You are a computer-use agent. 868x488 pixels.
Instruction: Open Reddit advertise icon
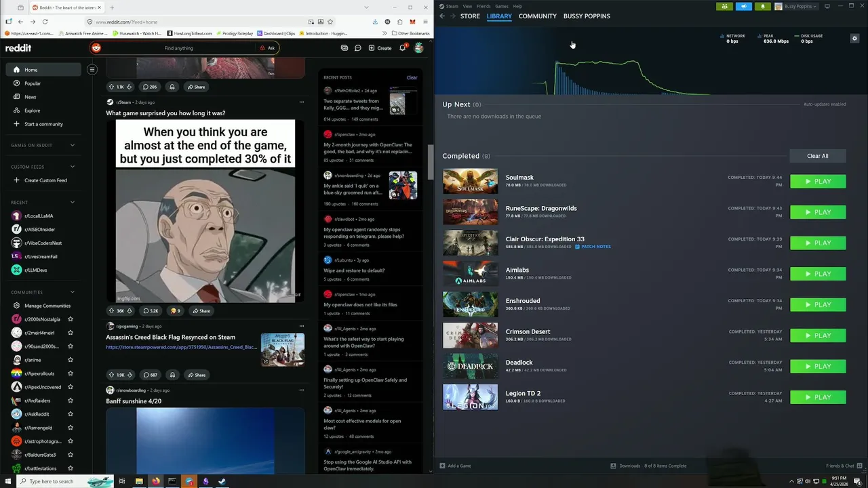pos(344,48)
